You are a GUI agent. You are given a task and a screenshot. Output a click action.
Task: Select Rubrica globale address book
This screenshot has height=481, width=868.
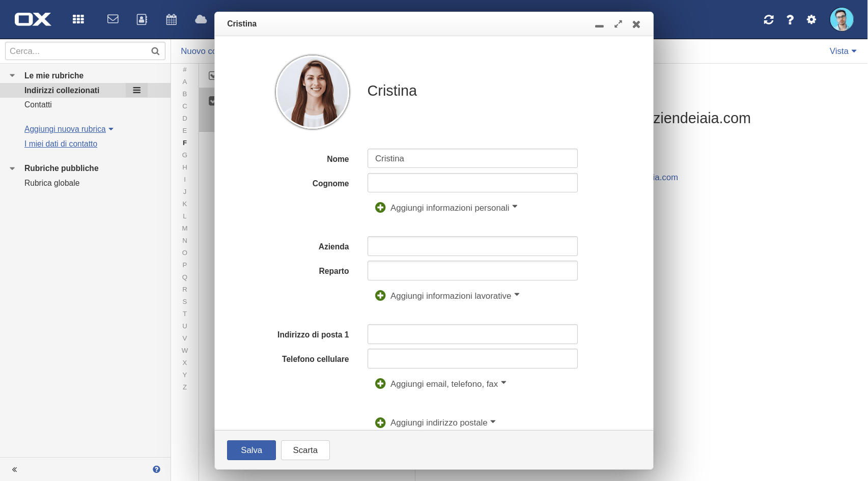[52, 183]
